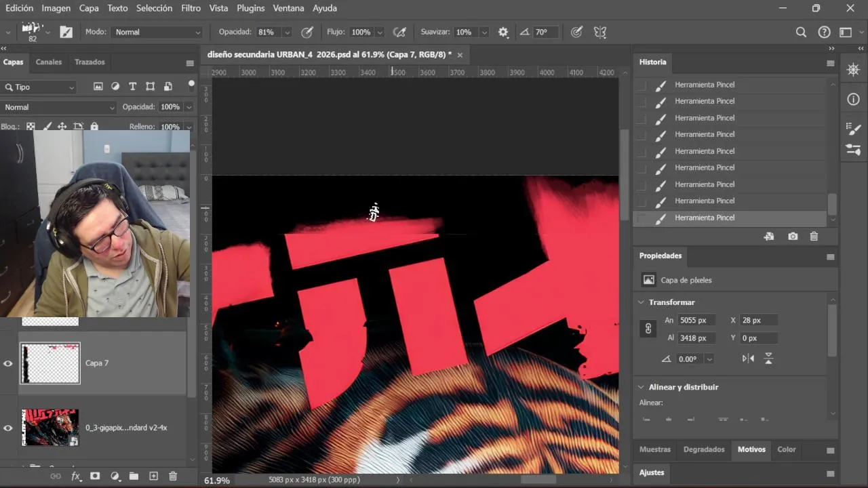The image size is (868, 488).
Task: Open the Suavizar 10% dropdown arrow
Action: 484,32
